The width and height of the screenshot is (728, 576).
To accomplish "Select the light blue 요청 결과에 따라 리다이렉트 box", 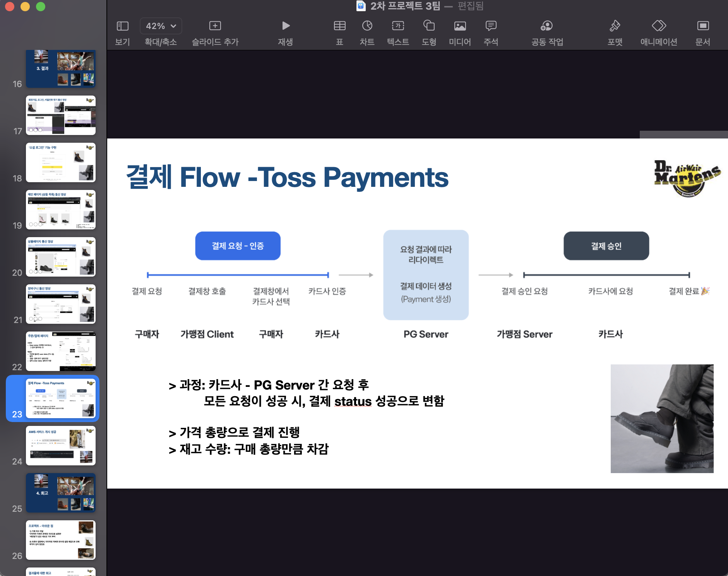I will 426,275.
